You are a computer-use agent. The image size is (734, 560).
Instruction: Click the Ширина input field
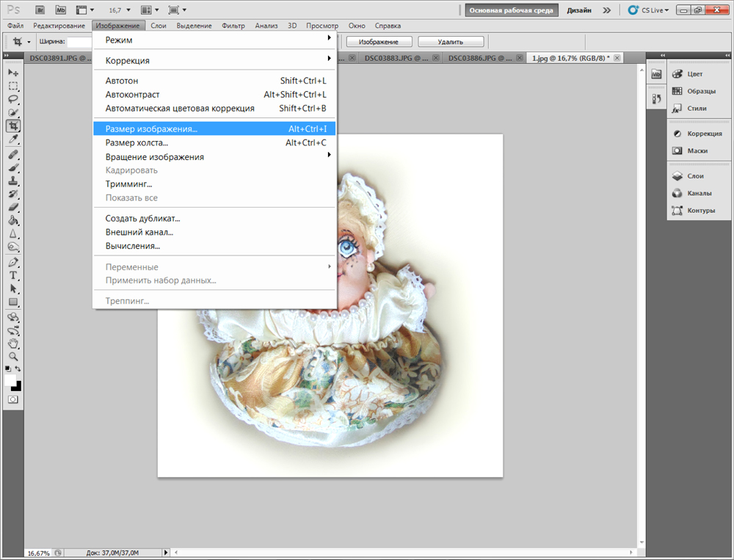click(79, 42)
